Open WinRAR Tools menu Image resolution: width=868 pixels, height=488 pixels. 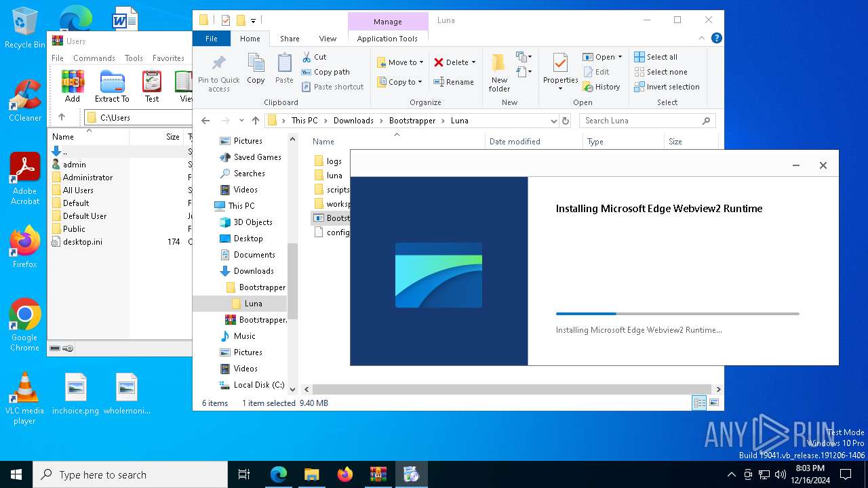[x=134, y=58]
